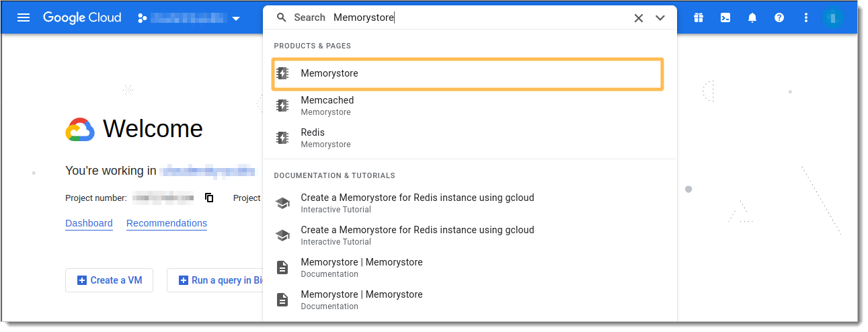Image resolution: width=868 pixels, height=332 pixels.
Task: Click the Memcached chip icon
Action: pos(283,106)
